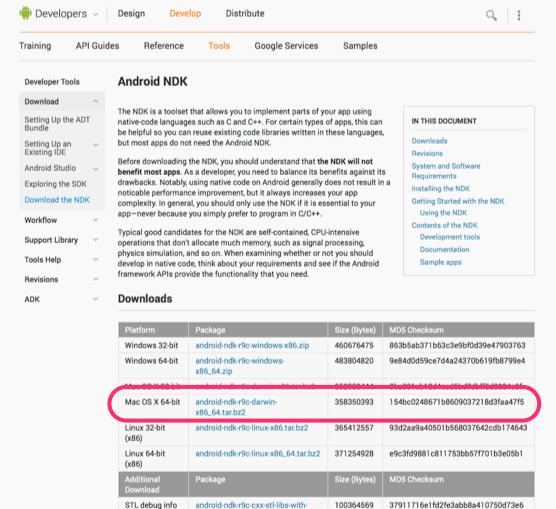Download the android-ndk-r9c-cxx-stl-libs package

tap(251, 505)
